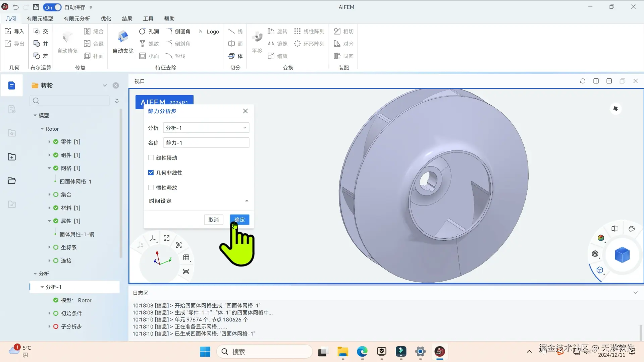Uncheck the 几何非线性 checkbox

click(151, 173)
